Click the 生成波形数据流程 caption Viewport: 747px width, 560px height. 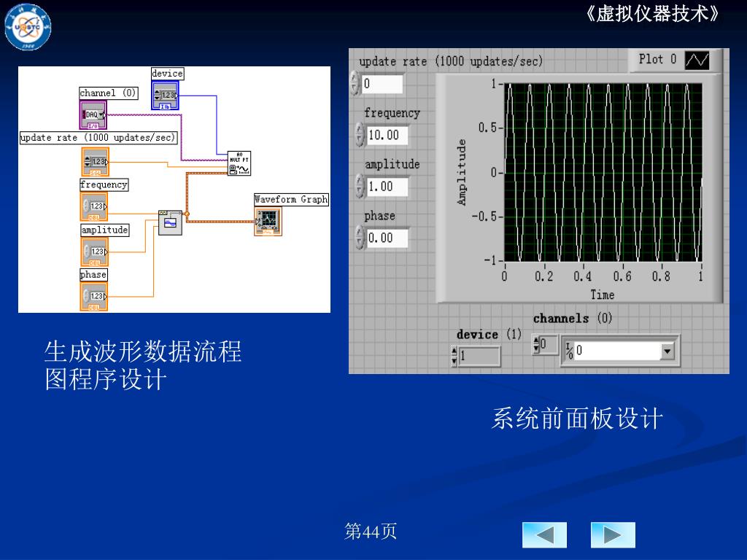[143, 351]
